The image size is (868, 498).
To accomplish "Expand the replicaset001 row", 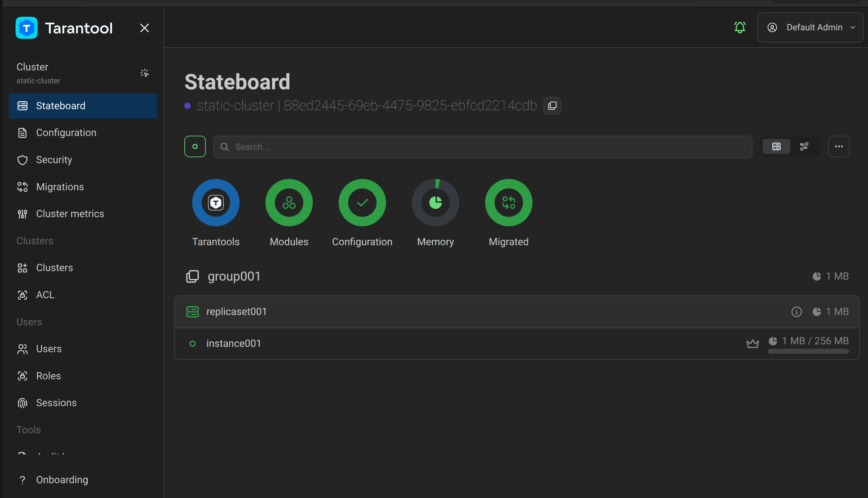I will coord(517,311).
